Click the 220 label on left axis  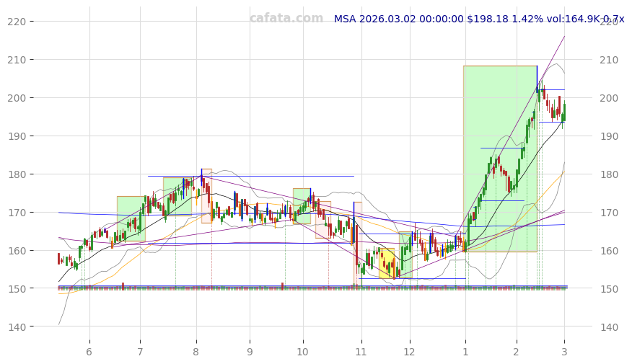(x=37, y=22)
